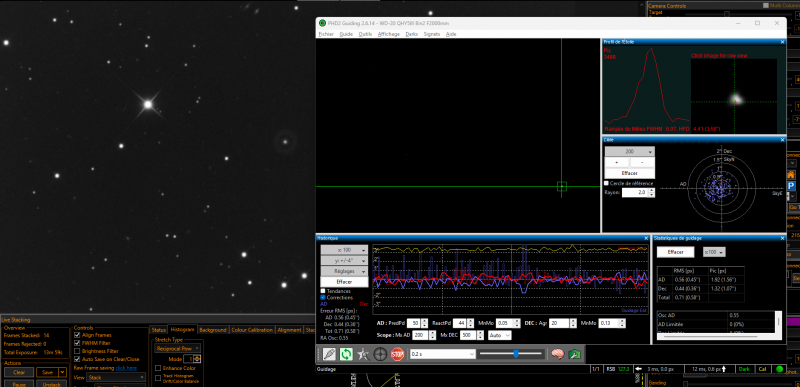Open advanced settings via the brain icon
Image resolution: width=800 pixels, height=387 pixels.
[x=557, y=354]
